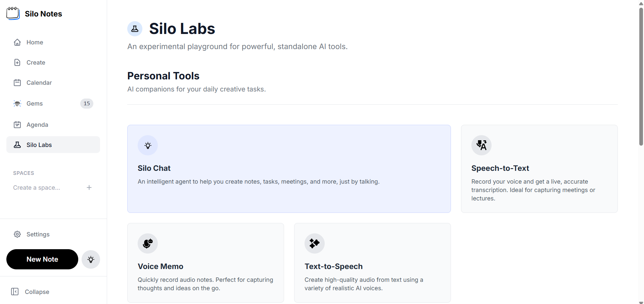This screenshot has width=644, height=304.
Task: Click the Voice Memo microphone icon
Action: point(148,243)
